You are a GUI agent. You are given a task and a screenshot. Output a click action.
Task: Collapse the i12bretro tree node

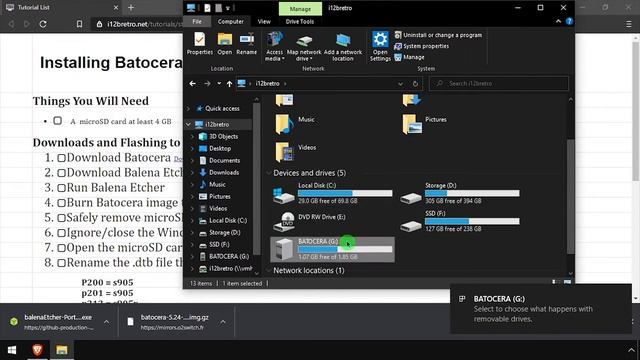[188, 124]
